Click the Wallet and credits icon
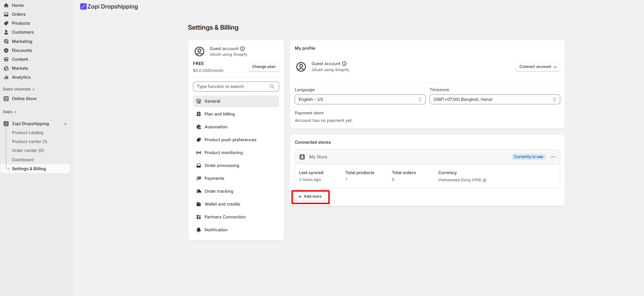The width and height of the screenshot is (644, 296). click(x=199, y=204)
